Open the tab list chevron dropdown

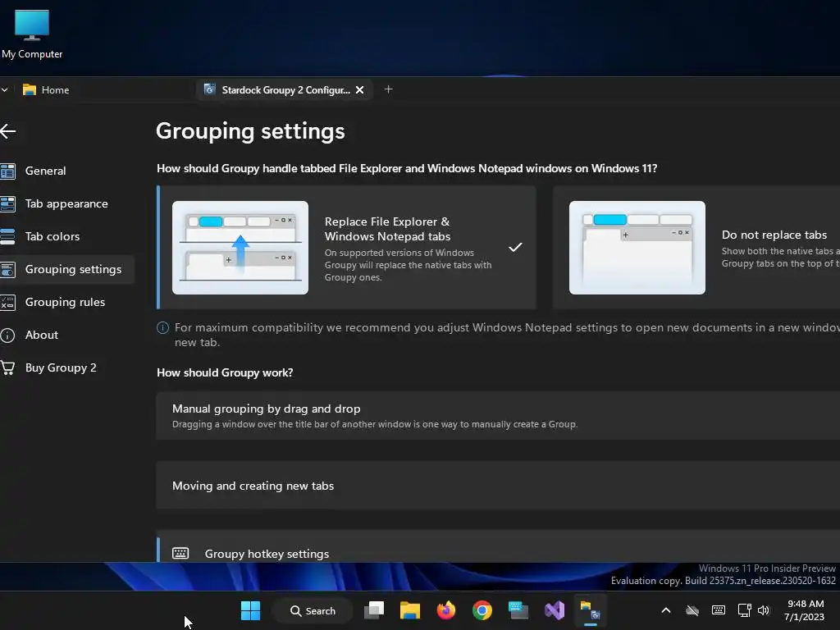pyautogui.click(x=4, y=90)
